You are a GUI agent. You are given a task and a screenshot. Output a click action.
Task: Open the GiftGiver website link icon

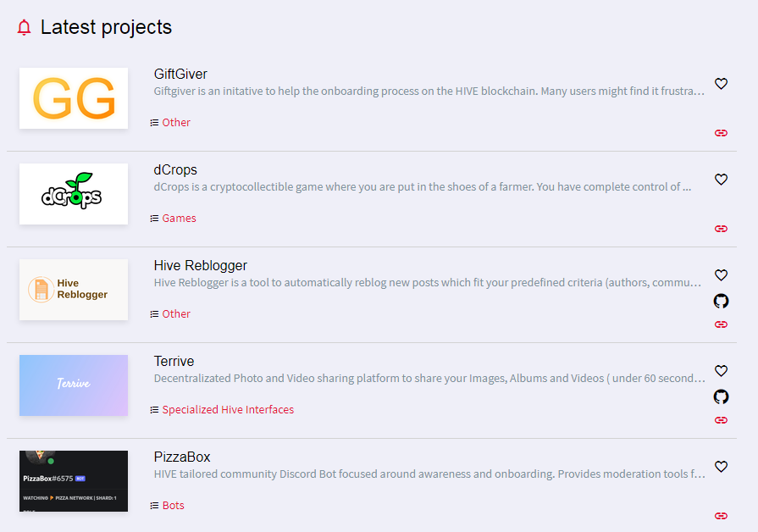pyautogui.click(x=721, y=133)
